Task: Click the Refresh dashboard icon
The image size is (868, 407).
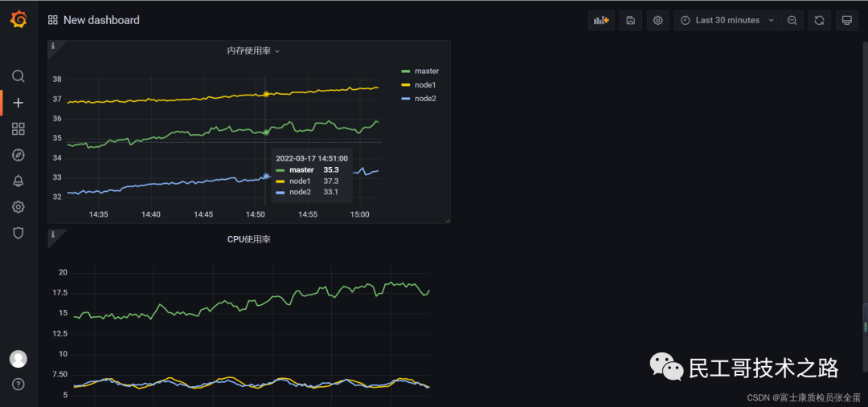Action: (820, 20)
